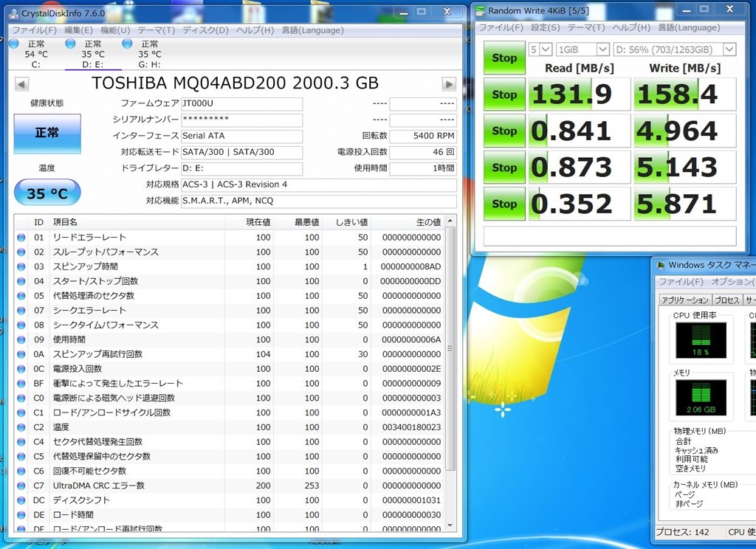Open 言語(Language) menu in CrystalDiskInfo
756x549 pixels.
pos(312,30)
